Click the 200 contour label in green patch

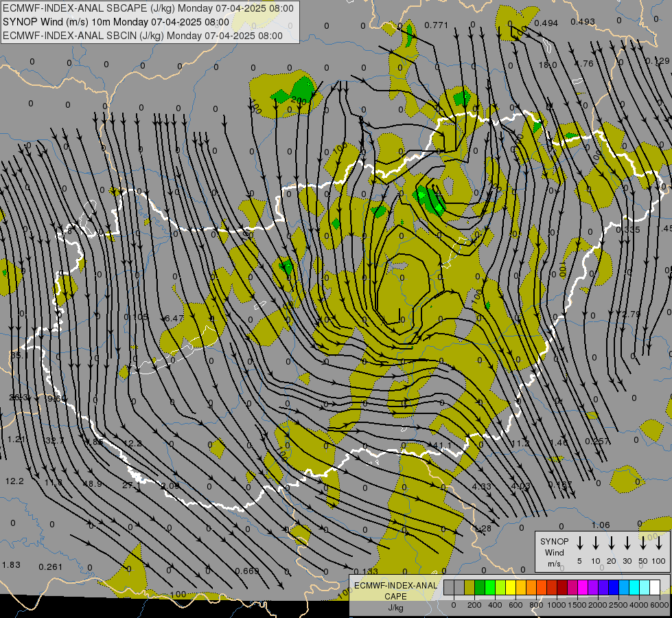tap(299, 102)
